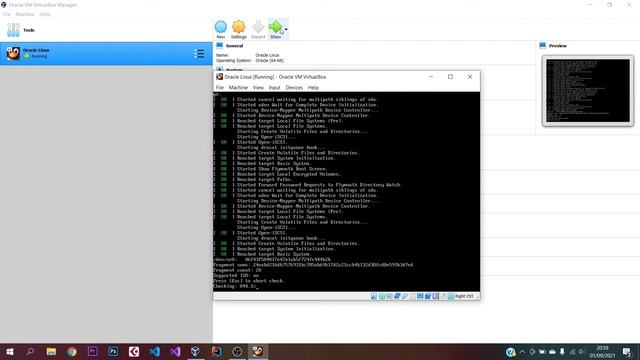The height and width of the screenshot is (360, 640).
Task: Open OneDrive cloud tray icon
Action: coord(552,351)
